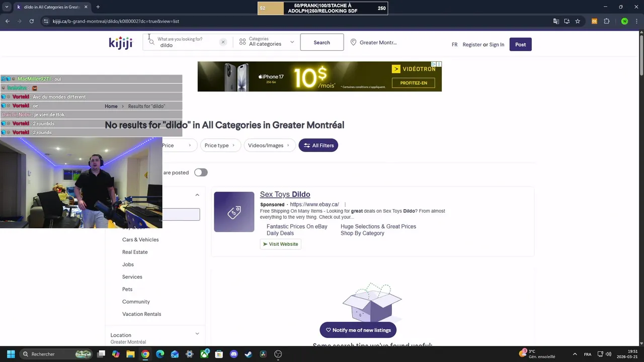Open DaVinci Resolve from the taskbar
The image size is (644, 362).
pos(263,354)
